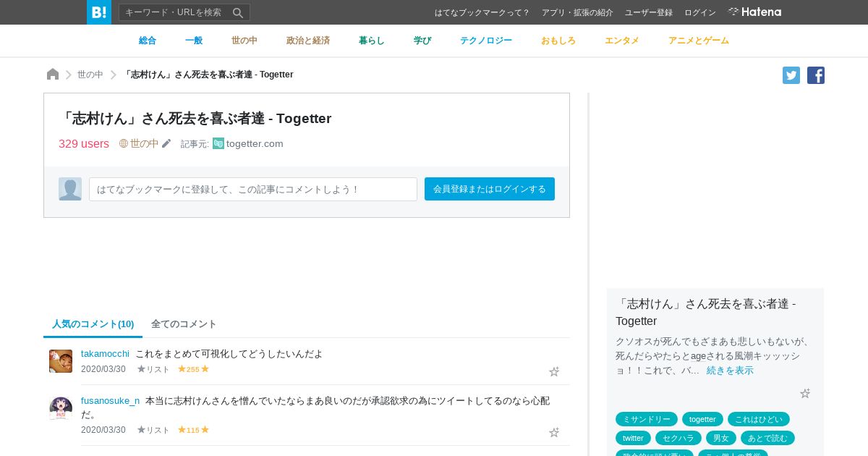The image size is (868, 456).
Task: Click the 男女 tag
Action: 721,438
